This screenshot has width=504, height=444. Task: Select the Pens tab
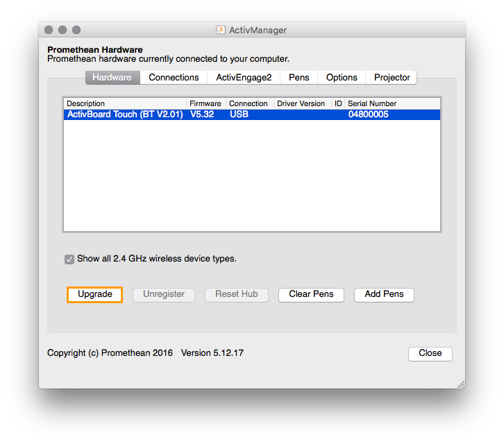[299, 78]
